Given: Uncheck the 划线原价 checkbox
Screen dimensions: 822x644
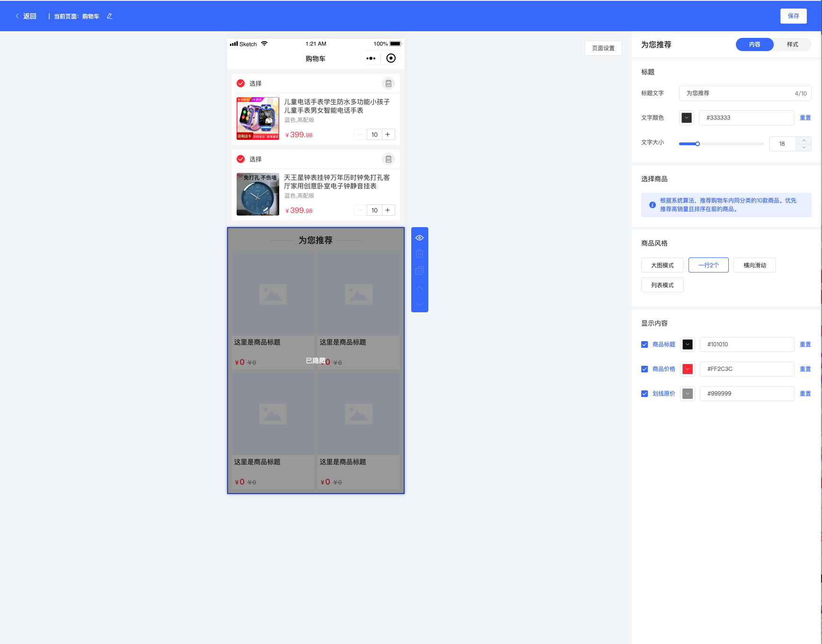Looking at the screenshot, I should [x=644, y=394].
